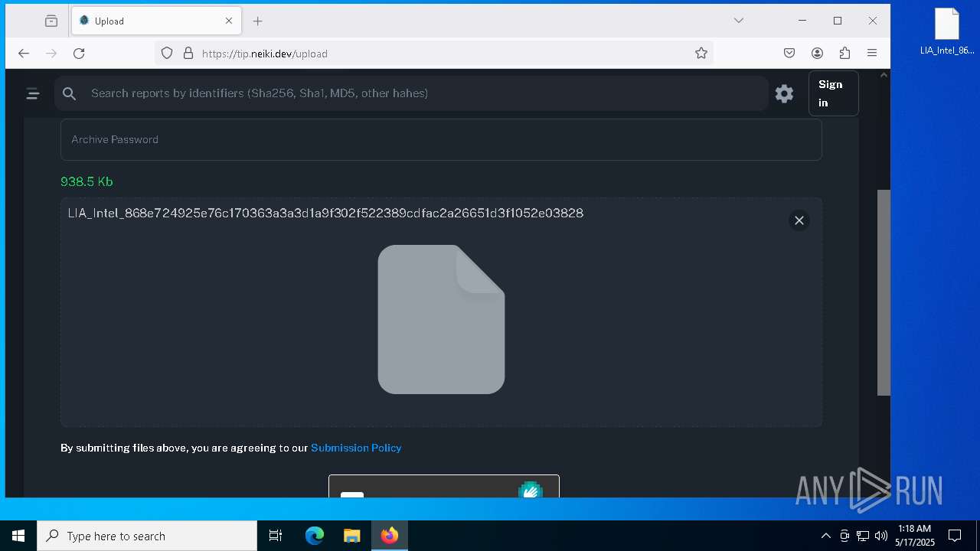Open Task View on the taskbar
The width and height of the screenshot is (980, 551).
(276, 536)
